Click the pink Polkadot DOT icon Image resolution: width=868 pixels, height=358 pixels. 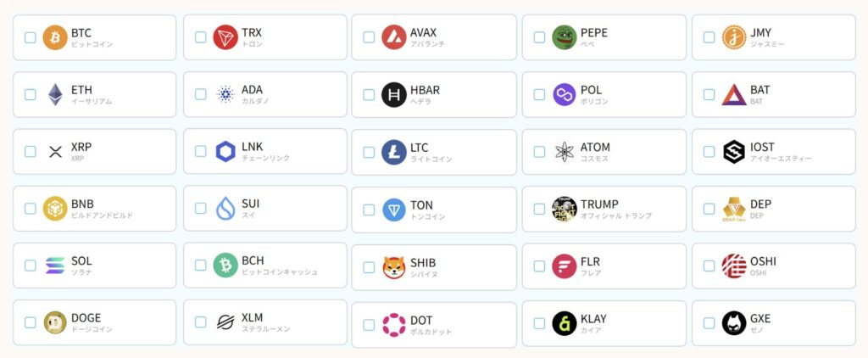pos(393,325)
